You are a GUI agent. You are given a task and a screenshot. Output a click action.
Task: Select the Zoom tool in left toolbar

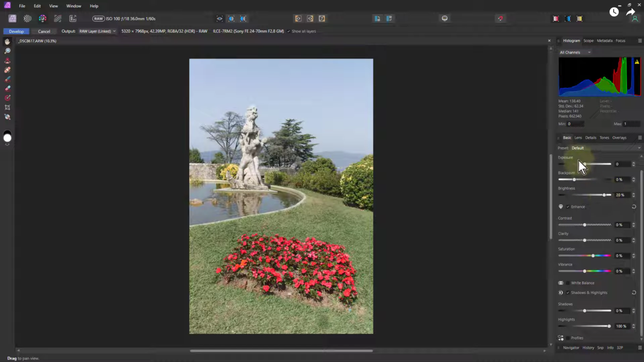(x=8, y=51)
